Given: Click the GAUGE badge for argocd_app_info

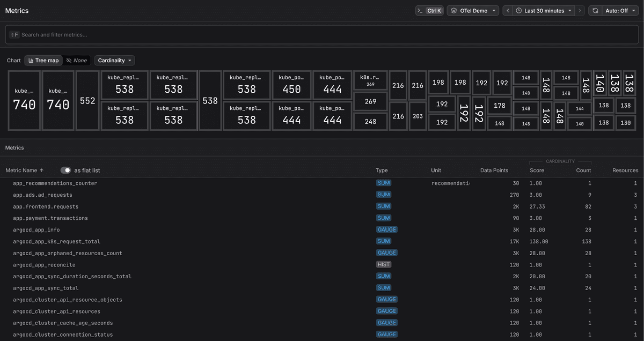Looking at the screenshot, I should [x=387, y=229].
